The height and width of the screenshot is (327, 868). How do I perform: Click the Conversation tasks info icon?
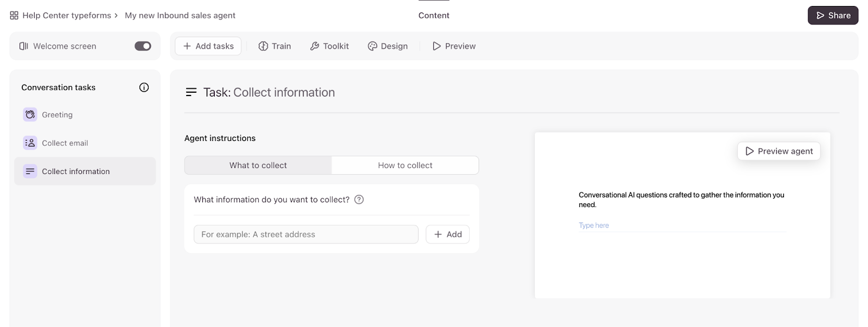[144, 87]
